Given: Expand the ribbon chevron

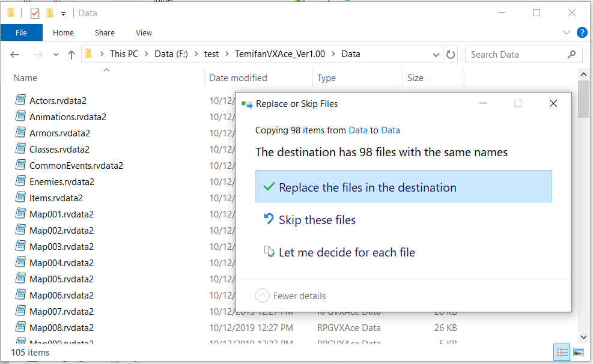Looking at the screenshot, I should pyautogui.click(x=566, y=32).
